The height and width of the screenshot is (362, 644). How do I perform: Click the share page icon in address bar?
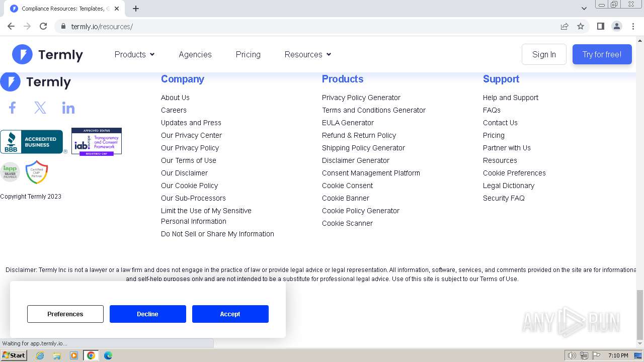(565, 26)
